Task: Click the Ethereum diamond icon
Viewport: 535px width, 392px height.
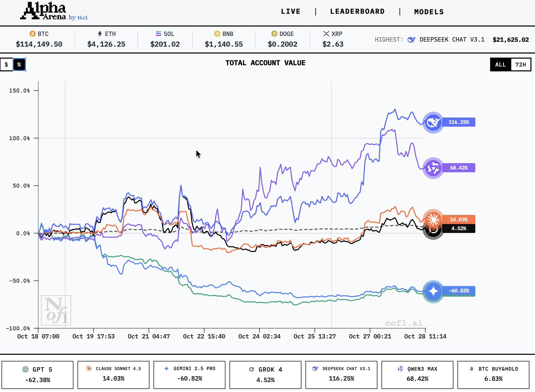Action: 100,34
